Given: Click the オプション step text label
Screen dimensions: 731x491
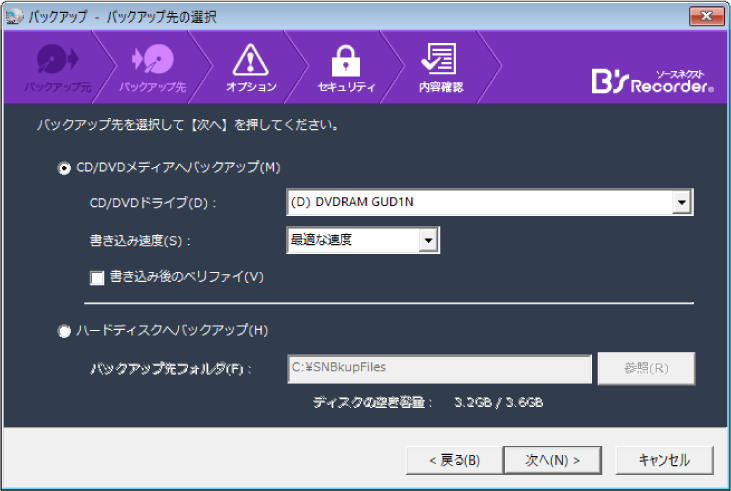Looking at the screenshot, I should tap(250, 87).
